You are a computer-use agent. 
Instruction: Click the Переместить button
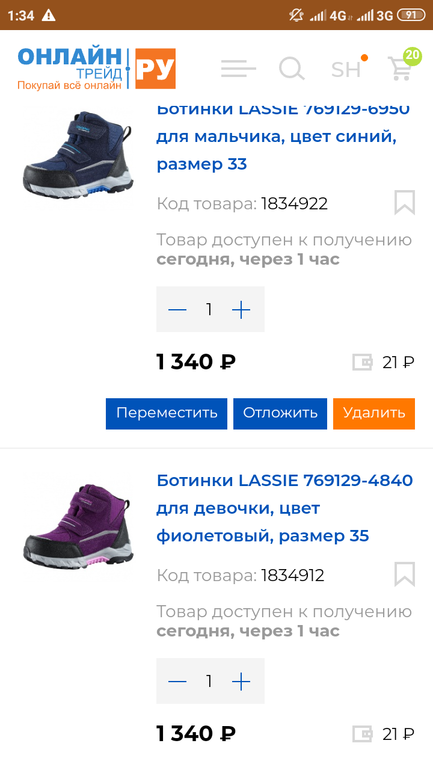[166, 413]
